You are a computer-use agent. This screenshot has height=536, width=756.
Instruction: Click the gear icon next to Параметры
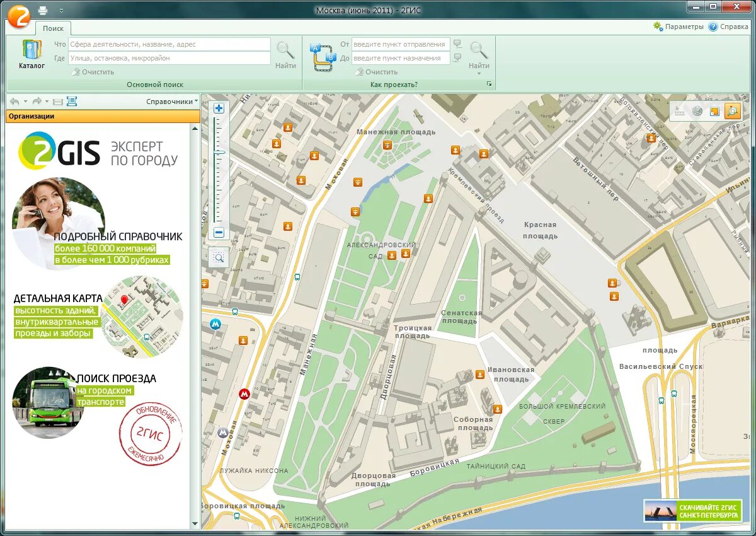(658, 26)
